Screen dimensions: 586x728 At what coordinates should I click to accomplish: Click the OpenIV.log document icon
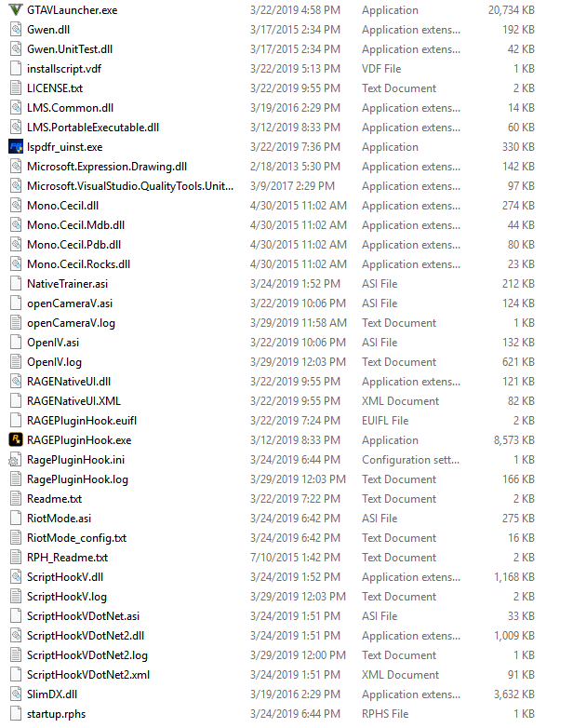(16, 362)
